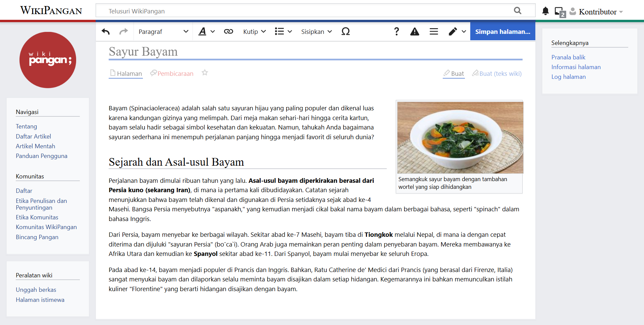Insert a link using the chain icon
Viewport: 644px width, 325px height.
(x=228, y=32)
